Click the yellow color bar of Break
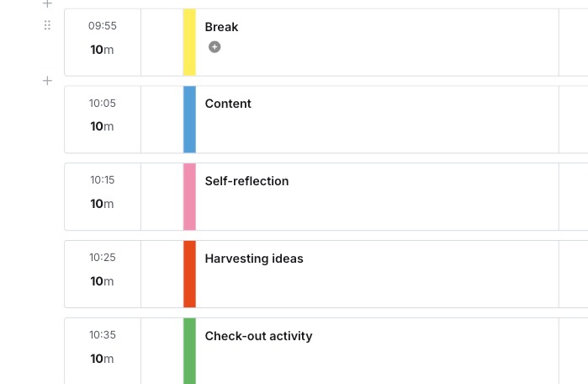Viewport: 588px width, 384px height. tap(189, 42)
